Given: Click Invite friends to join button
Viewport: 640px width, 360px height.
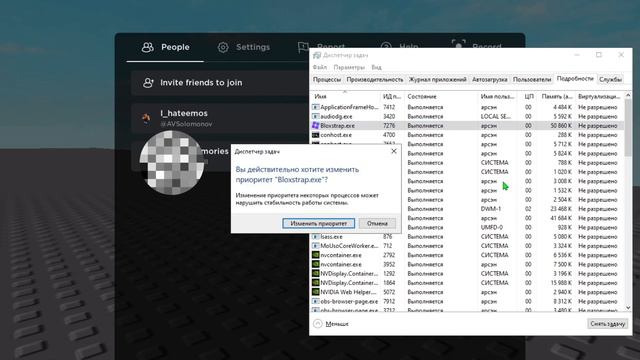Looking at the screenshot, I should [x=220, y=83].
